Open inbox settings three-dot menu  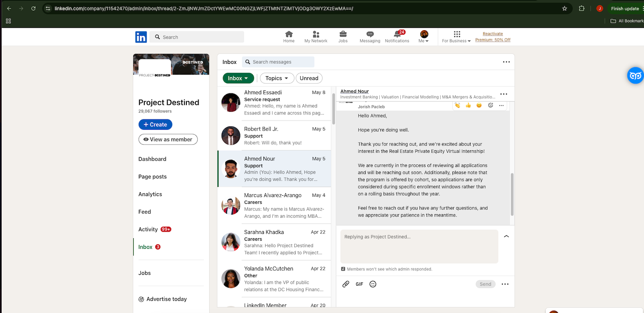coord(506,62)
